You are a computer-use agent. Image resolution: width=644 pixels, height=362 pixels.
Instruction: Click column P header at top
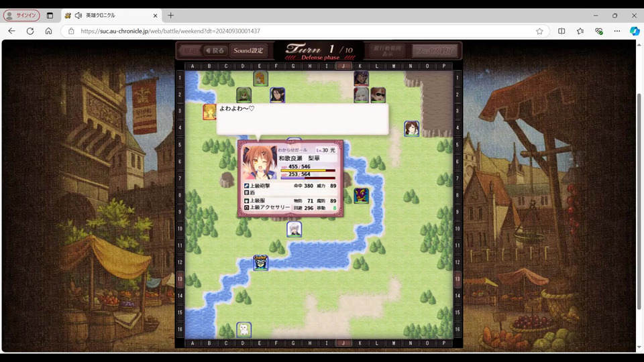pos(444,66)
